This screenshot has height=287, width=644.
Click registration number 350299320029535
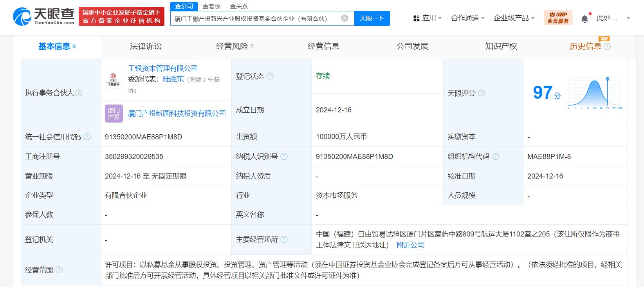click(x=134, y=157)
